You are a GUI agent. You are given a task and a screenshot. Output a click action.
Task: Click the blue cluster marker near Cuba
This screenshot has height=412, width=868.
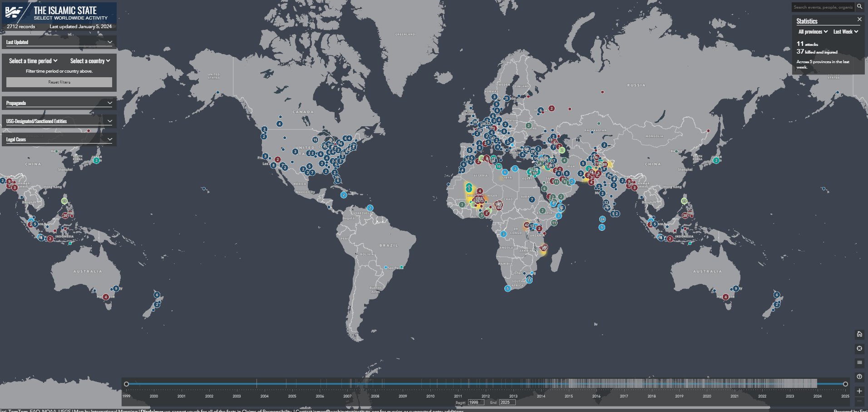click(x=344, y=195)
